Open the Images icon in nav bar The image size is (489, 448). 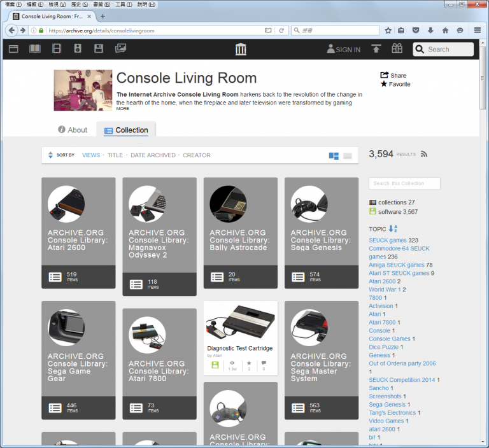coord(120,48)
